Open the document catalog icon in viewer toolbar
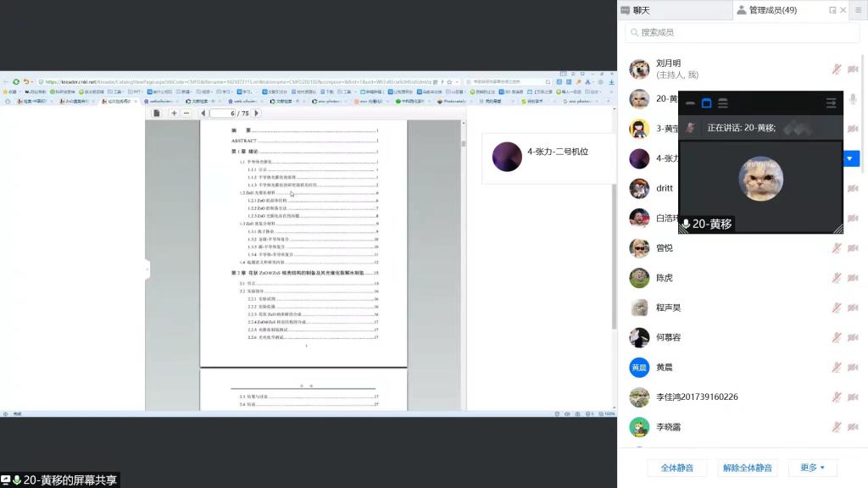The height and width of the screenshot is (488, 868). (x=156, y=113)
